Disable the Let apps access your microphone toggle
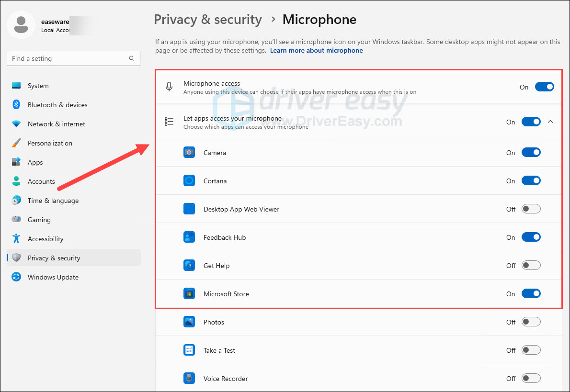The height and width of the screenshot is (392, 570). pos(531,122)
